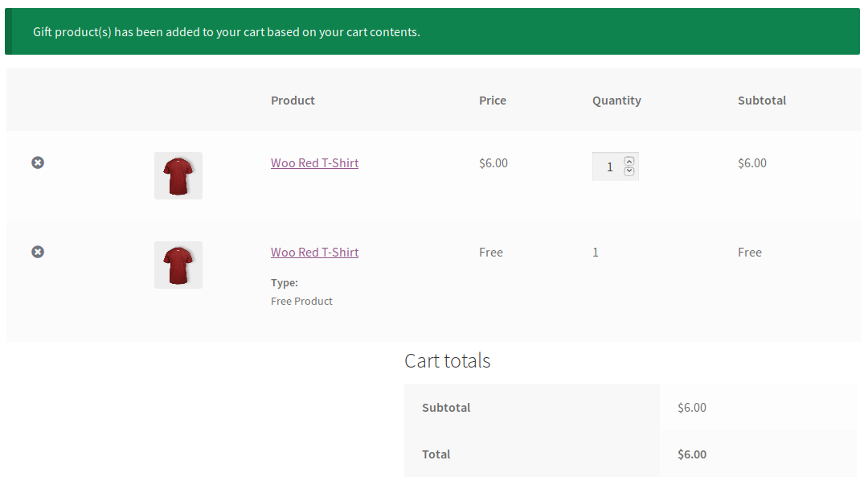Remove the free gift T-Shirt item
This screenshot has height=489, width=868.
coord(38,252)
